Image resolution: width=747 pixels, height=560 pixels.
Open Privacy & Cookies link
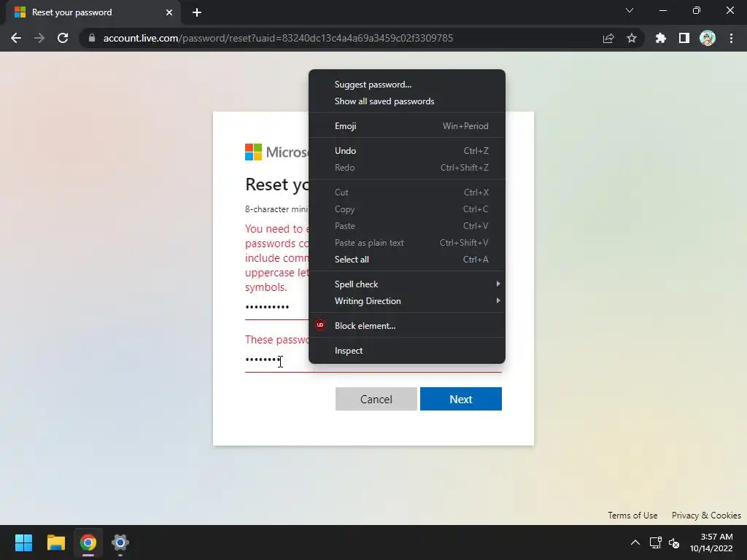[x=706, y=516]
